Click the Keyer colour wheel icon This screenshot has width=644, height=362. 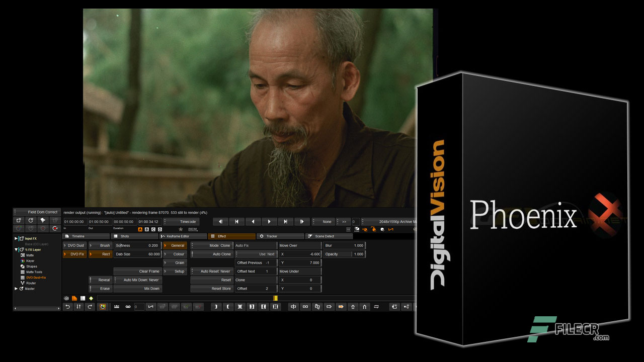tap(23, 261)
